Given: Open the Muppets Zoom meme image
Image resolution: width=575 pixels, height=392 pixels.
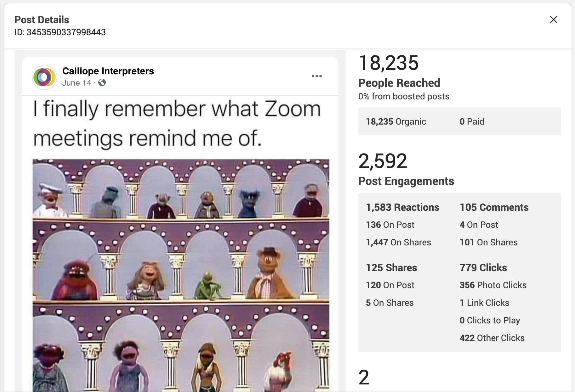Looking at the screenshot, I should click(181, 275).
